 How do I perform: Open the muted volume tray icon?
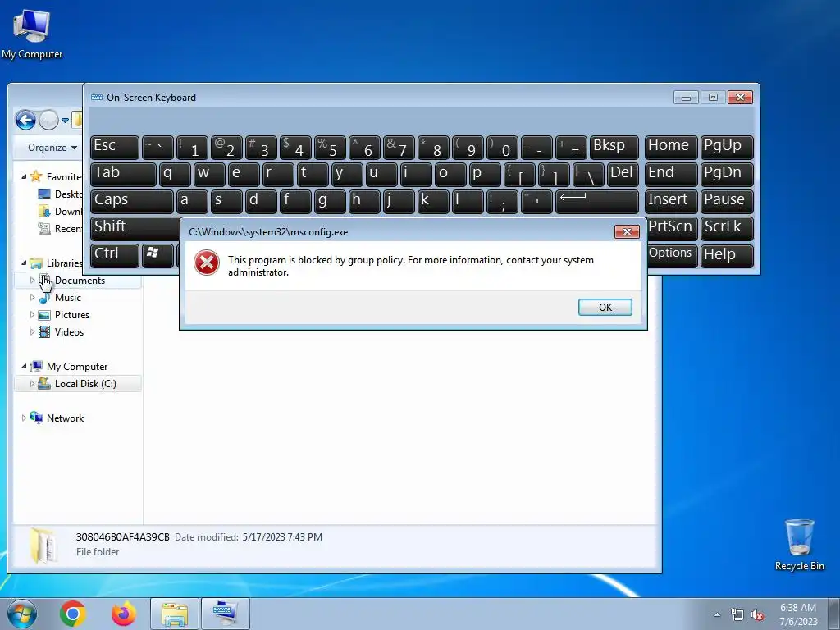[757, 615]
